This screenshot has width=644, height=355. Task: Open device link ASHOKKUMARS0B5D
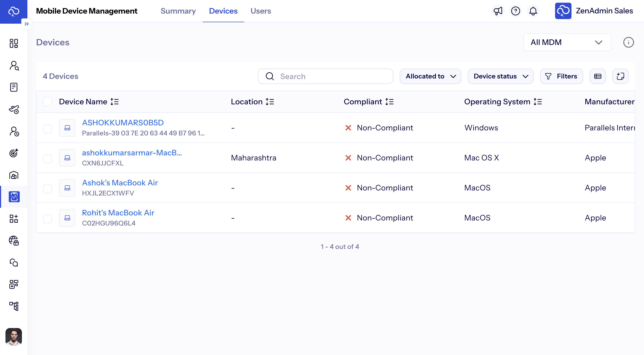tap(123, 122)
